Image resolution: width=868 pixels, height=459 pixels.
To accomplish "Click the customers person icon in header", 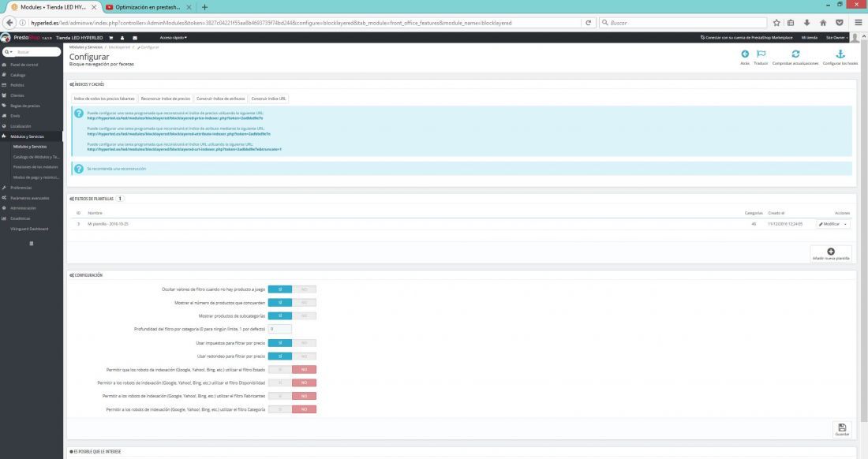I will (x=122, y=38).
